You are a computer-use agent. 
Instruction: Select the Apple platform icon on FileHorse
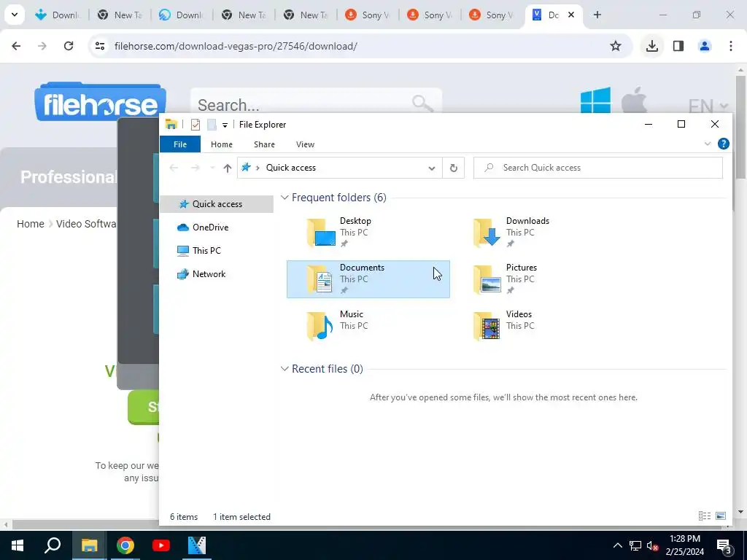(x=635, y=100)
